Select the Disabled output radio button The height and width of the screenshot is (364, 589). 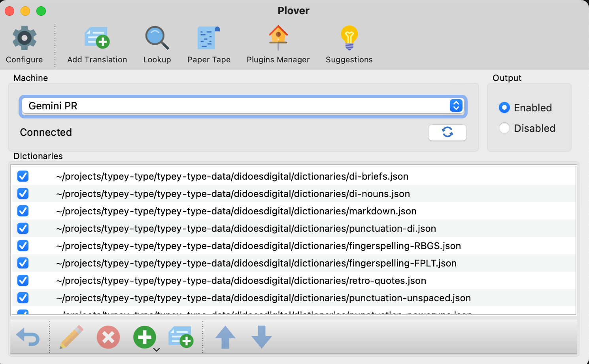point(504,128)
